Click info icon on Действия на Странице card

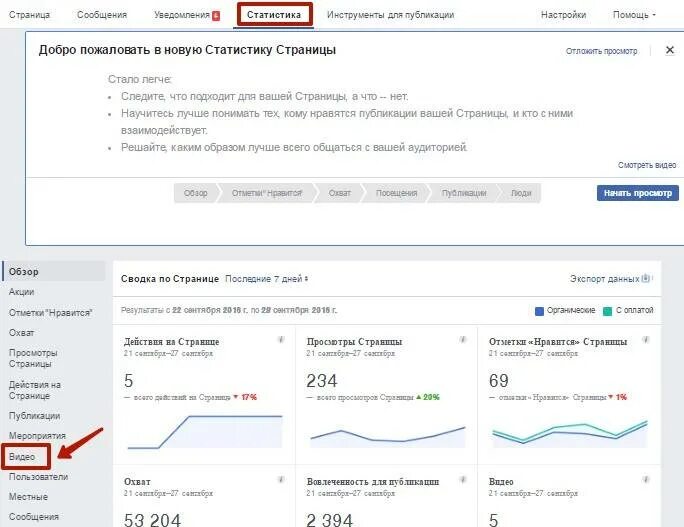(281, 339)
